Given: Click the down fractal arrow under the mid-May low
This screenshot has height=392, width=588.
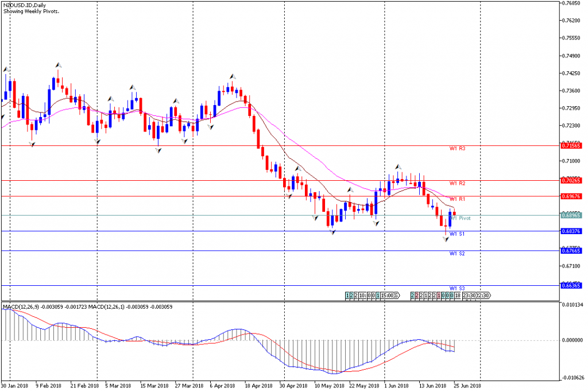Looking at the screenshot, I should pyautogui.click(x=332, y=232).
